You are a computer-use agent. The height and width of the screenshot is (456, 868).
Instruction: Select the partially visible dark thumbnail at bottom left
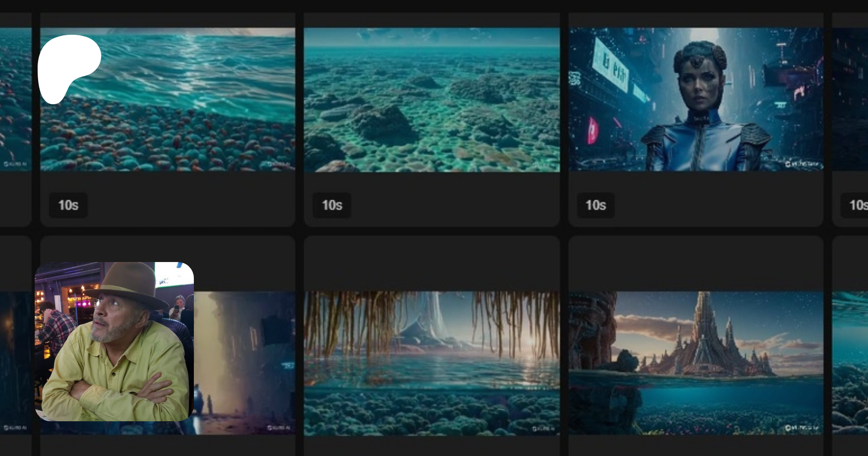coord(15,362)
